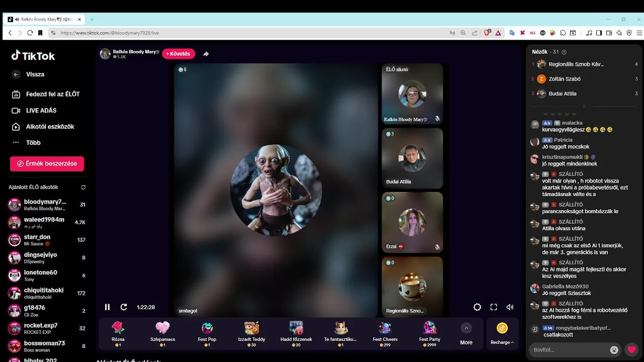Open the HLS extension icon
The image size is (644, 362).
pyautogui.click(x=533, y=33)
